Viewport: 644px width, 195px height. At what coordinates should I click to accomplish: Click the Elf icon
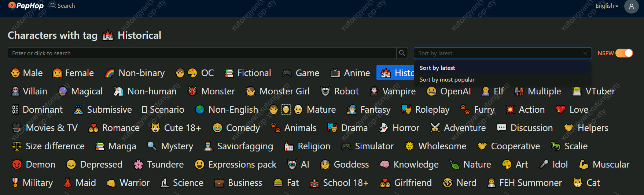pyautogui.click(x=486, y=91)
